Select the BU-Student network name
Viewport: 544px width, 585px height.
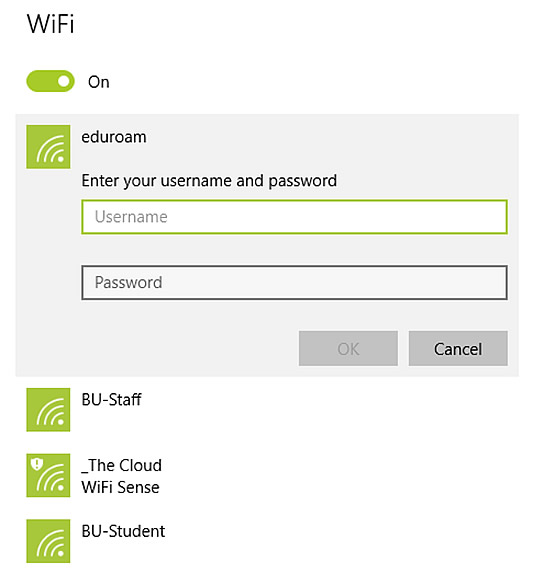click(x=123, y=531)
